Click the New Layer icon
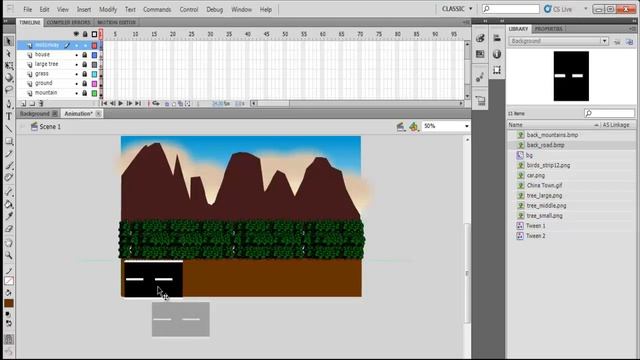 (23, 104)
